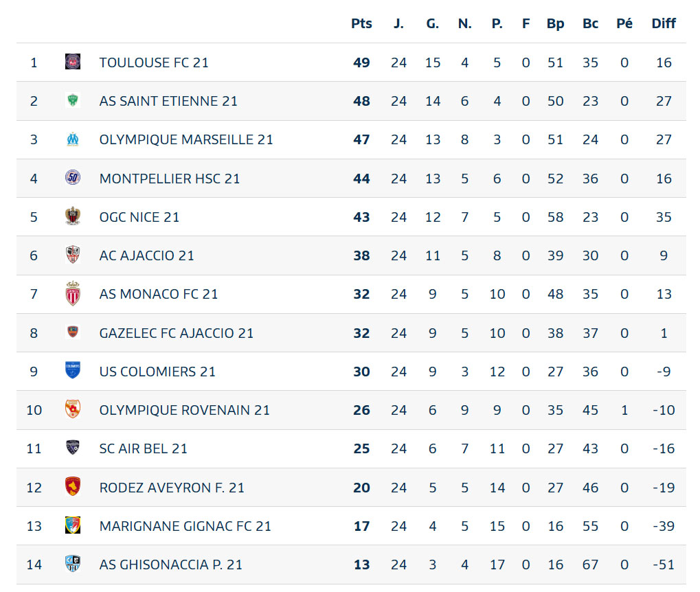The image size is (700, 592).
Task: Click the AS Ghisonaccia club logo
Action: click(73, 564)
